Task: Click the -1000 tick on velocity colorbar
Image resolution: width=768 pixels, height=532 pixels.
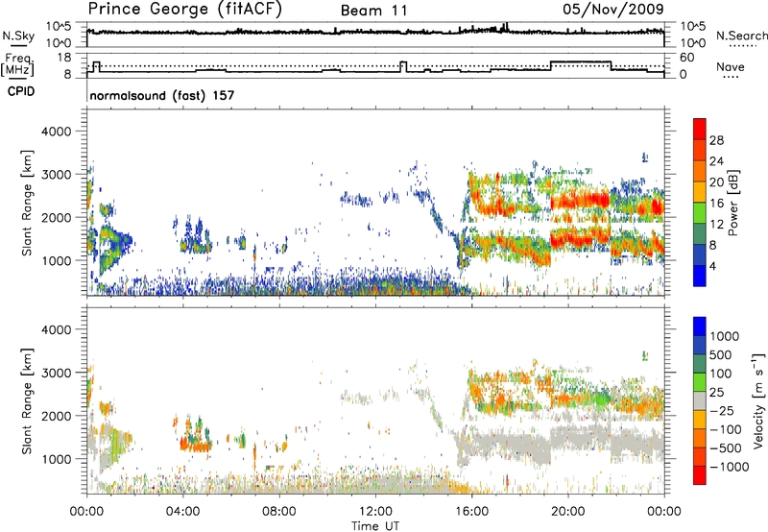Action: click(729, 467)
